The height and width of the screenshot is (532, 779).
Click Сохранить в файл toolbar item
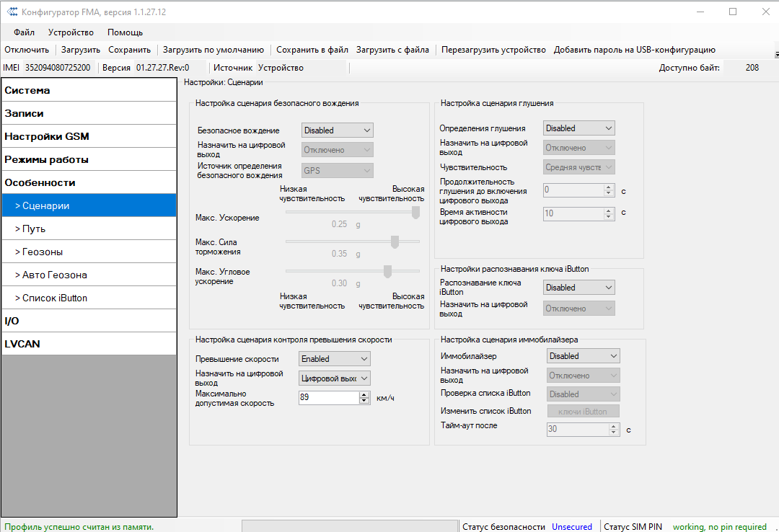(312, 50)
